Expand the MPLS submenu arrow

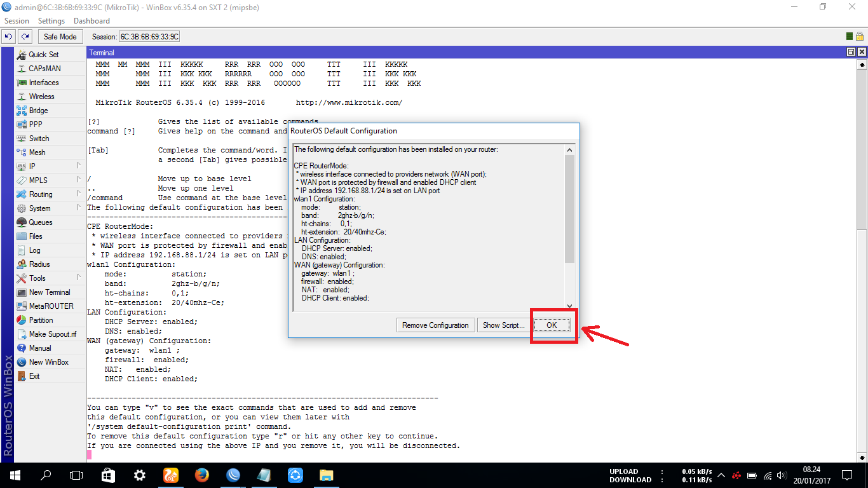(79, 180)
